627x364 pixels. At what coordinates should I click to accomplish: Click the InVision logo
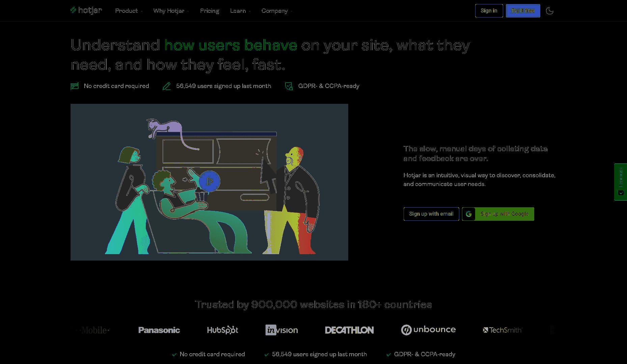click(x=282, y=330)
